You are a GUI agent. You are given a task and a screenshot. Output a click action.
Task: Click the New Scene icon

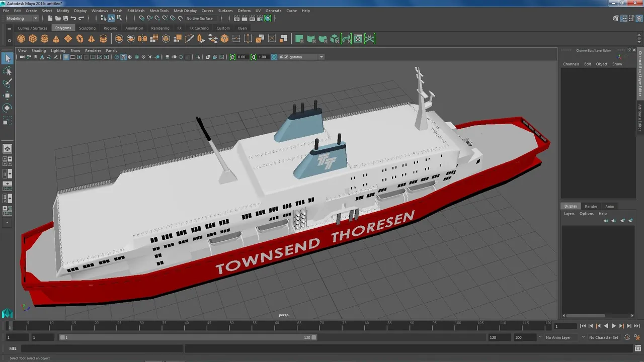[x=50, y=18]
